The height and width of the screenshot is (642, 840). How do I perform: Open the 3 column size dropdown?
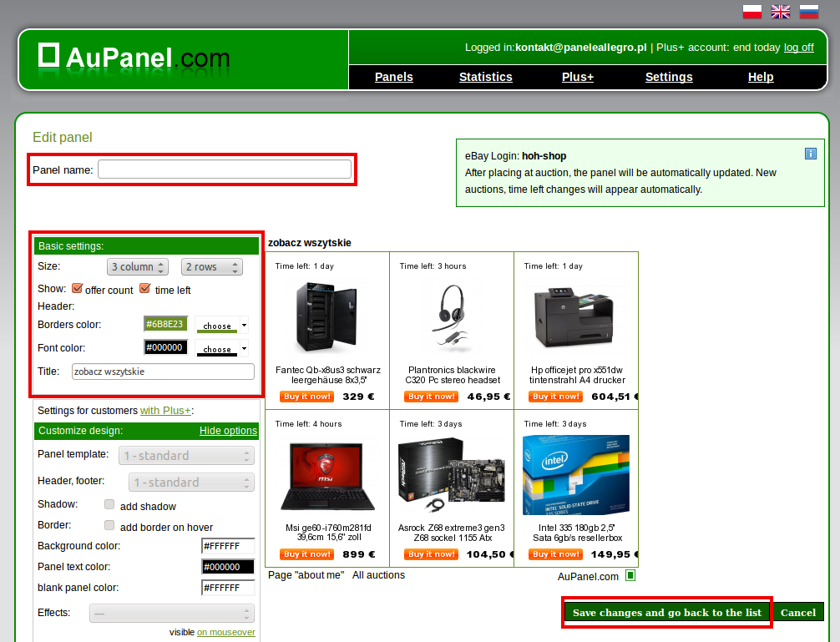(x=138, y=266)
